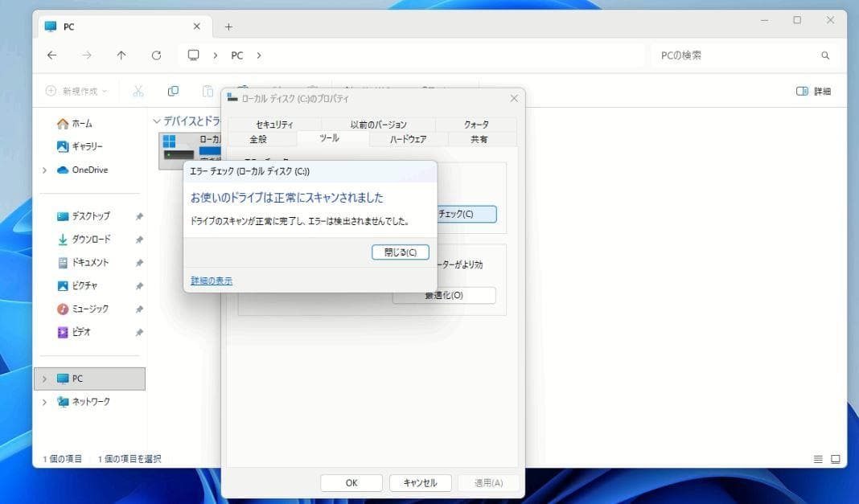Image resolution: width=859 pixels, height=504 pixels.
Task: Expand the OneDrive tree item
Action: 44,170
